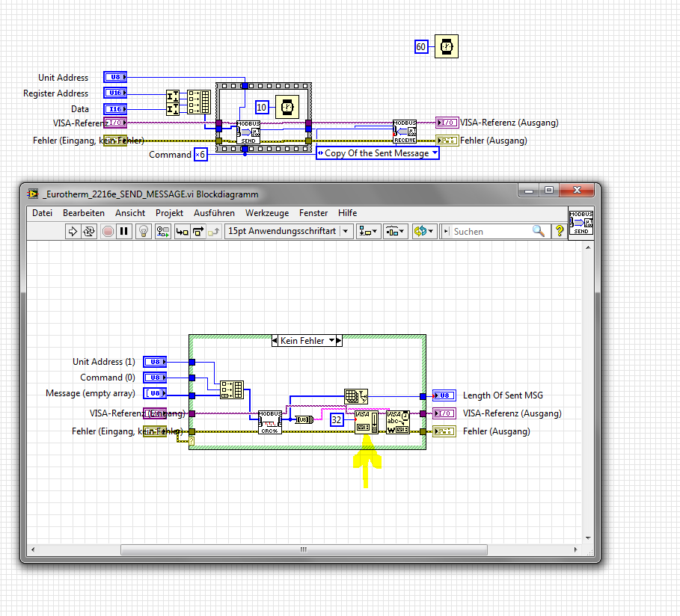Open the Datei menu

coord(42,213)
